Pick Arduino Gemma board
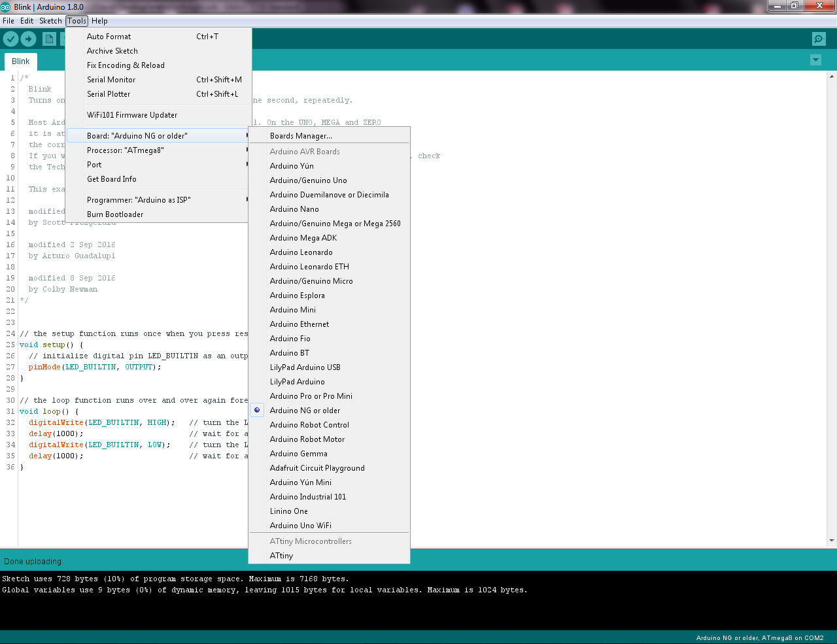837x644 pixels. (x=330, y=454)
